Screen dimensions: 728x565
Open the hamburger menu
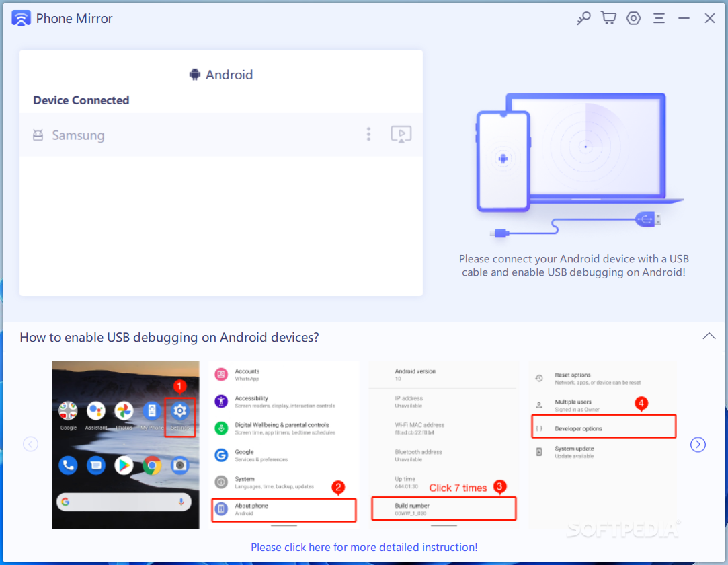pos(659,18)
